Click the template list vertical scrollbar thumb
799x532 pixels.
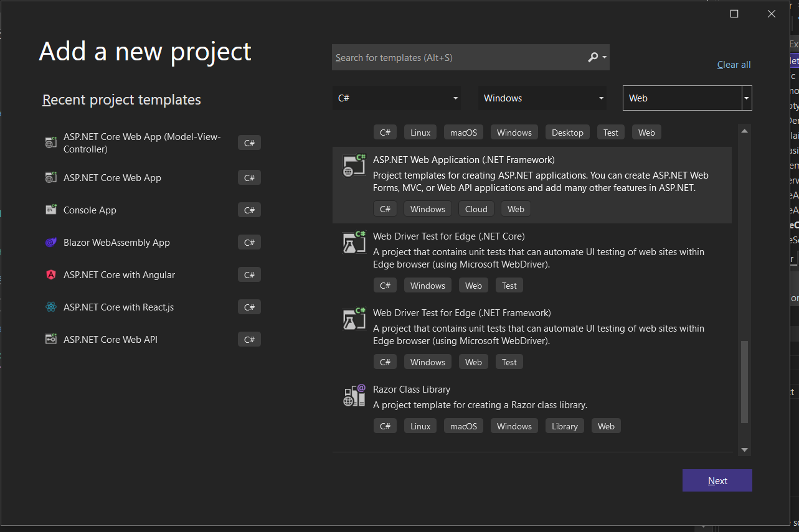[x=744, y=382]
